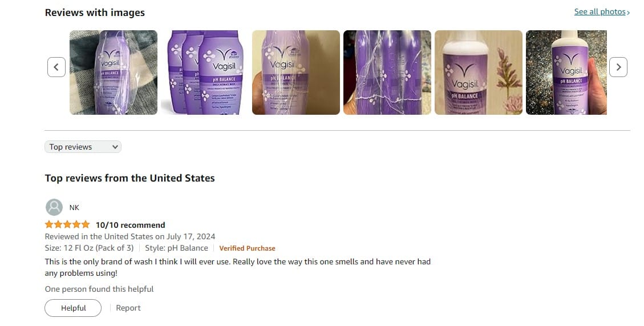Screen dimensions: 644x326
Task: Open the shrink-wrapped bottles review photo
Action: [x=387, y=73]
